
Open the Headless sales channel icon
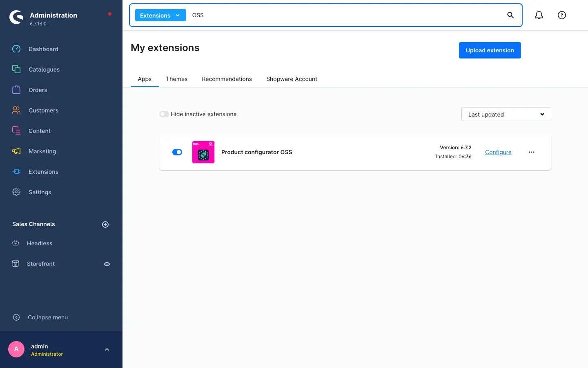[16, 243]
